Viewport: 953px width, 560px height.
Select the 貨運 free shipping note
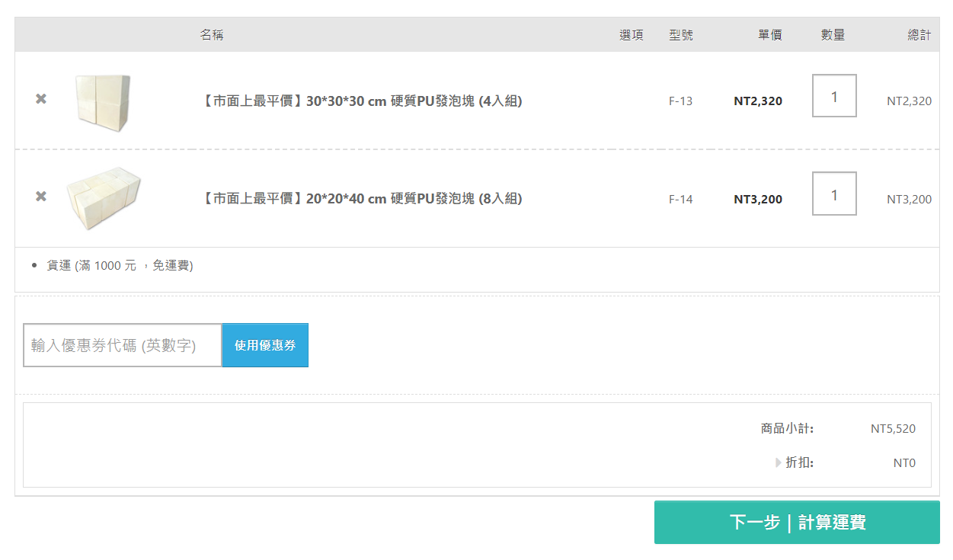click(x=120, y=266)
